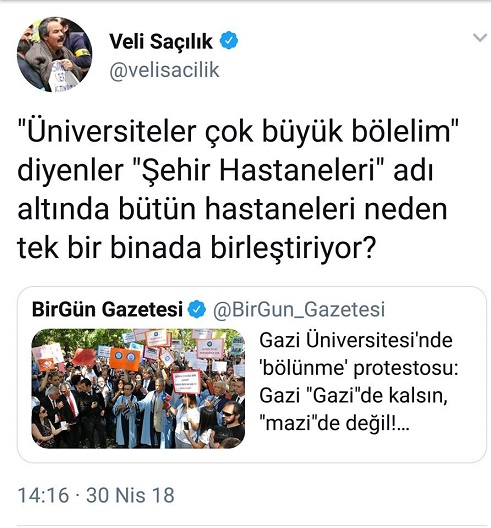Visit the @velisacilik handle
This screenshot has width=491, height=528.
(x=164, y=70)
